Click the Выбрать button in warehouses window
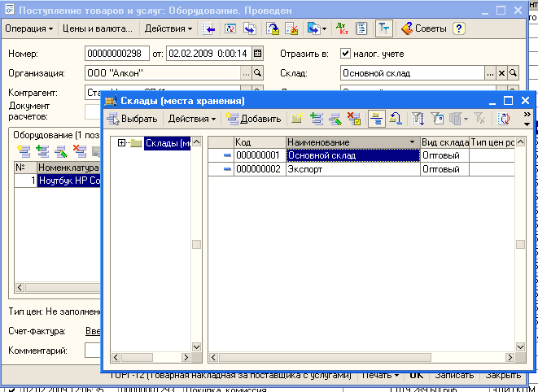The height and width of the screenshot is (392, 538). tap(132, 119)
